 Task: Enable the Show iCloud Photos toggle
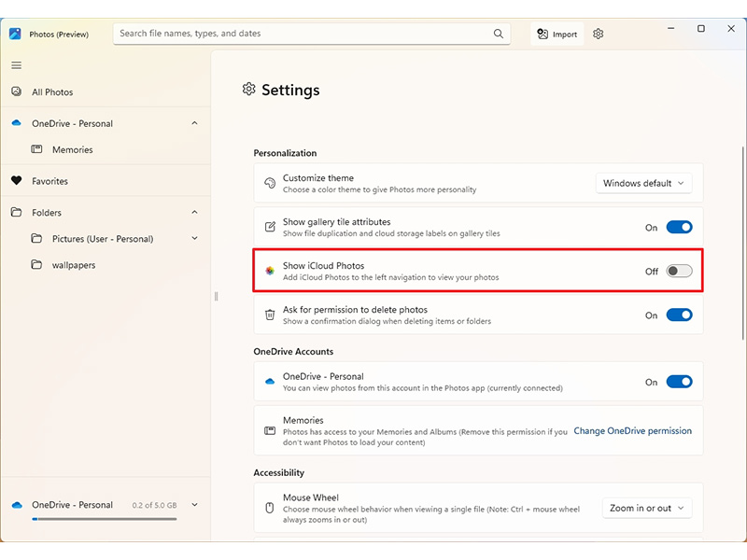679,271
